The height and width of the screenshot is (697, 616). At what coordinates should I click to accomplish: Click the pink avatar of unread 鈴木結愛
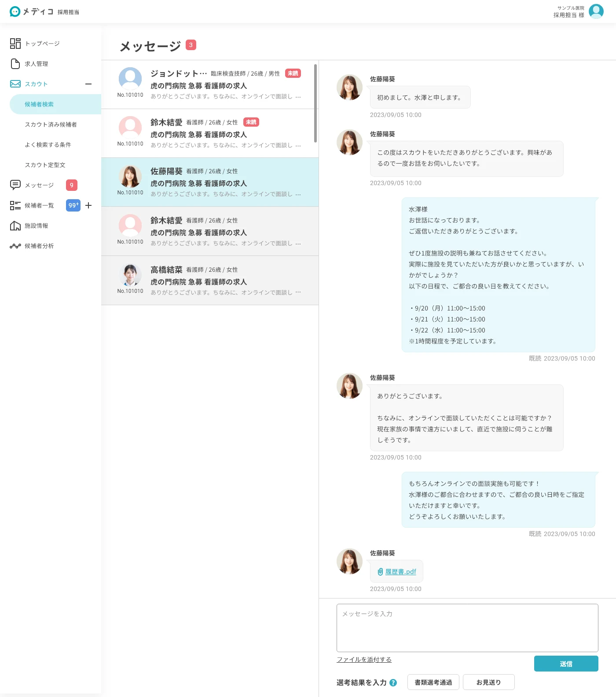point(130,128)
